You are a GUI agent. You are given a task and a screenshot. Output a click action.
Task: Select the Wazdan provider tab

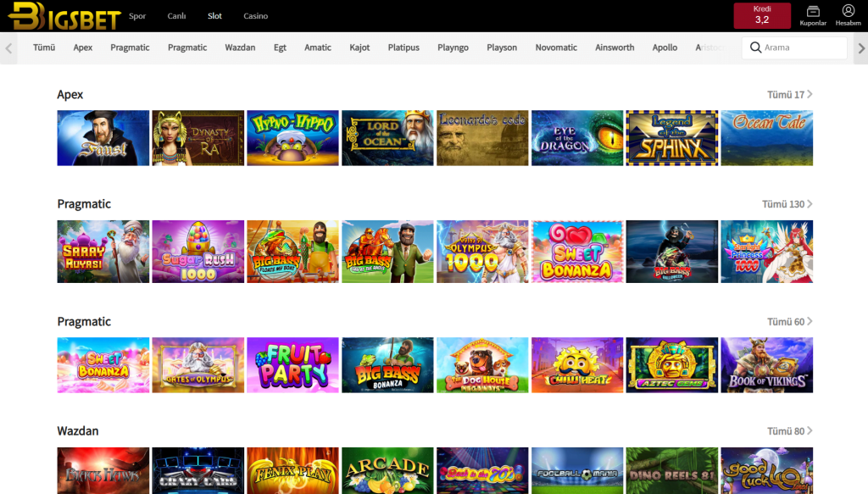pyautogui.click(x=240, y=48)
